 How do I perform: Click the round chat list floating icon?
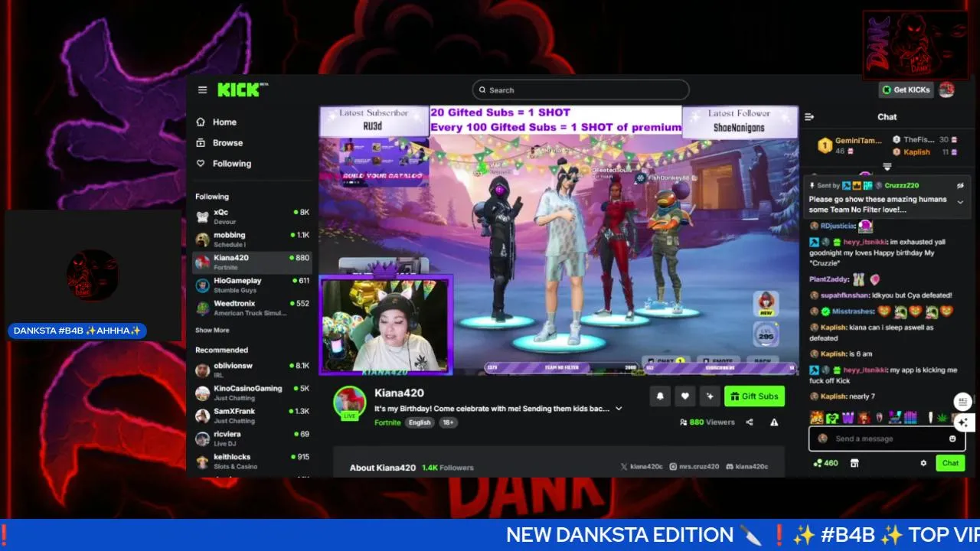963,402
